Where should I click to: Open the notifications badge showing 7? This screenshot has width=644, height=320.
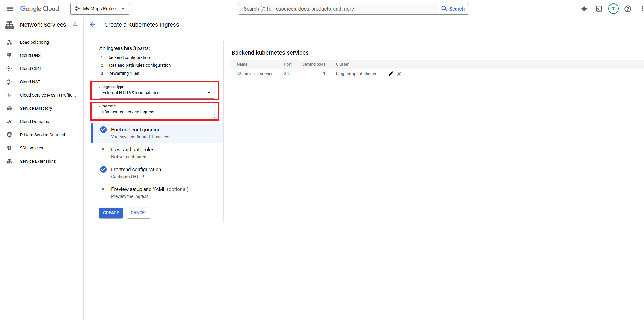pos(613,9)
